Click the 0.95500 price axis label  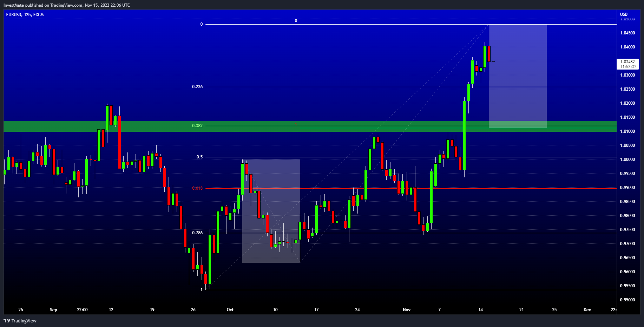(627, 286)
